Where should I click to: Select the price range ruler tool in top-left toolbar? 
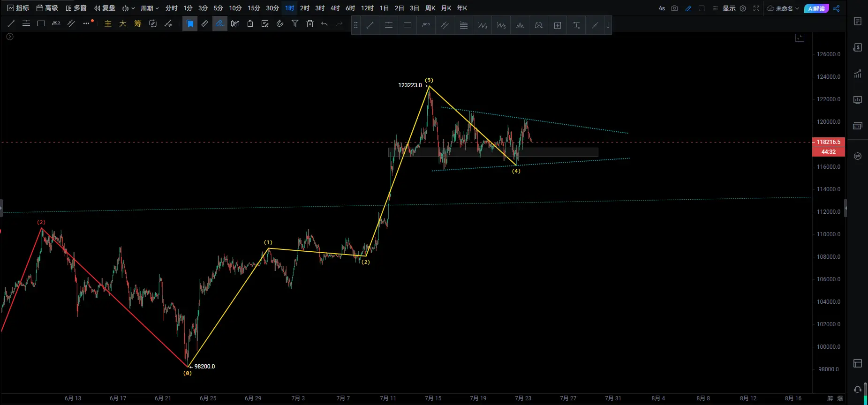tap(56, 23)
